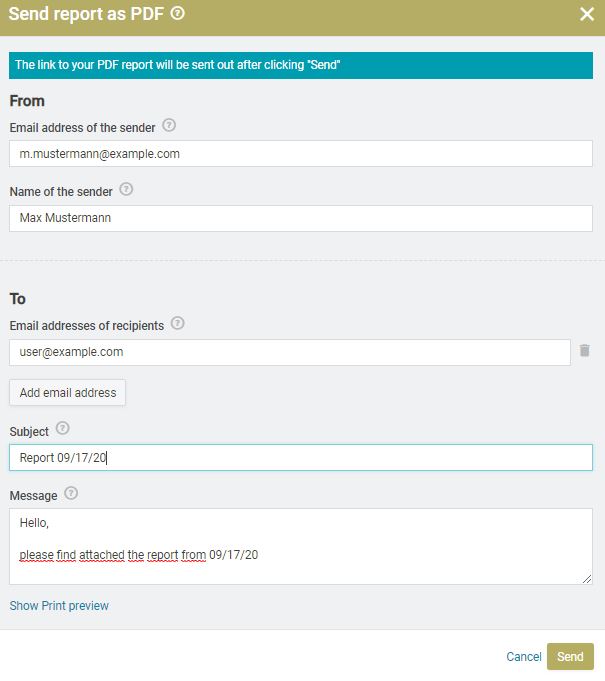This screenshot has height=681, width=605.
Task: Click the help icon next to Subject
Action: (63, 428)
